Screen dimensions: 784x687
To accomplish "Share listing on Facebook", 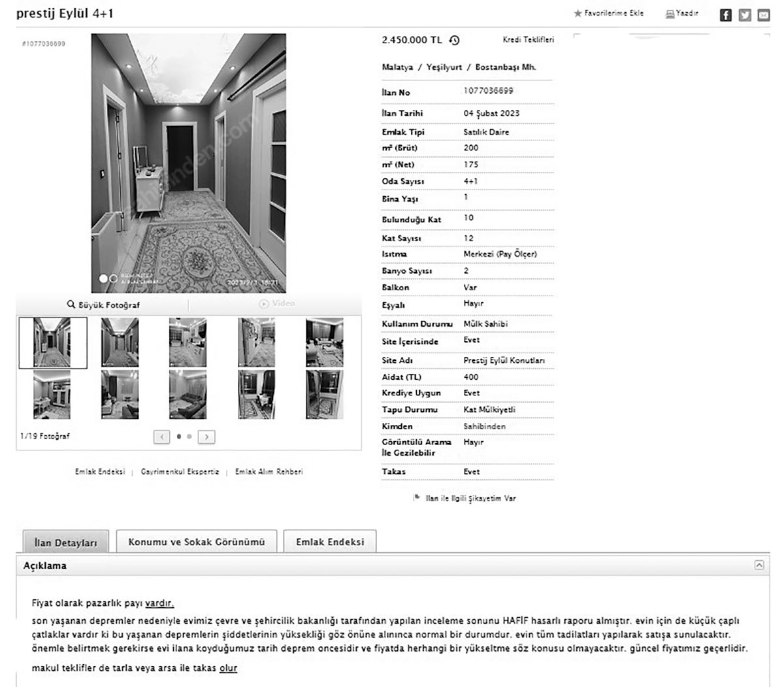I will (x=725, y=15).
